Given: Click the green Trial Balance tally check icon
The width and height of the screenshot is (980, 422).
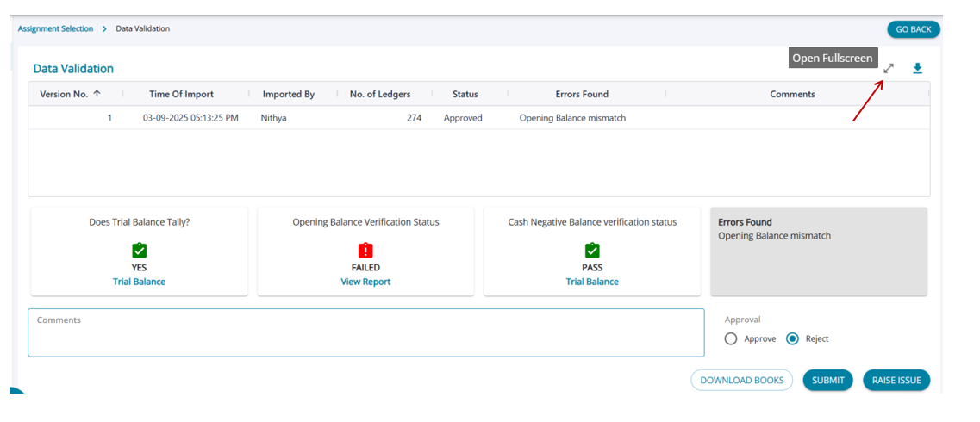Looking at the screenshot, I should (139, 250).
